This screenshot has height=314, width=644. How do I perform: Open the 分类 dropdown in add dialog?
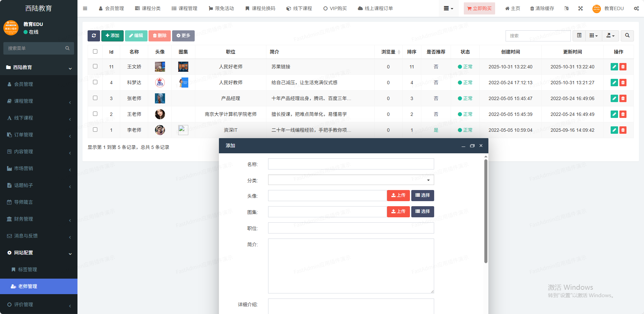[351, 180]
